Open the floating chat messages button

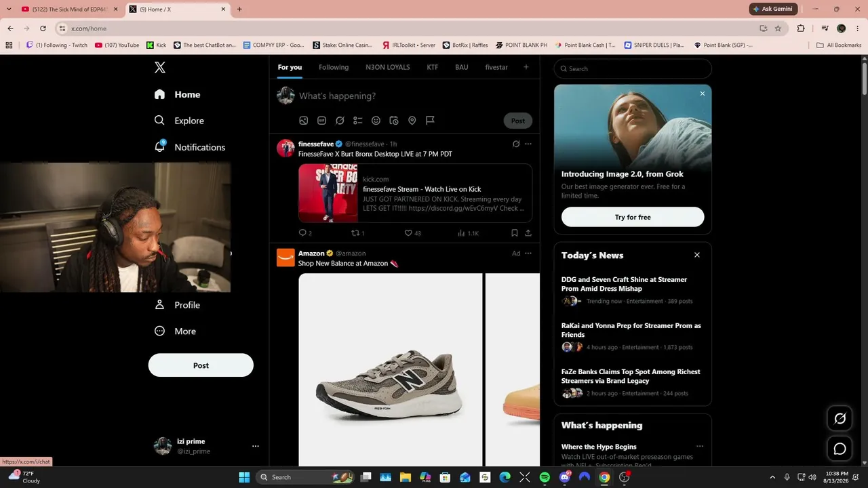coord(840,449)
